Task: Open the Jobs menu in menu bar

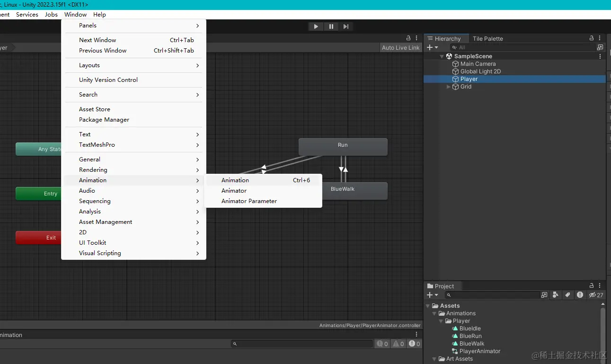Action: pos(51,15)
